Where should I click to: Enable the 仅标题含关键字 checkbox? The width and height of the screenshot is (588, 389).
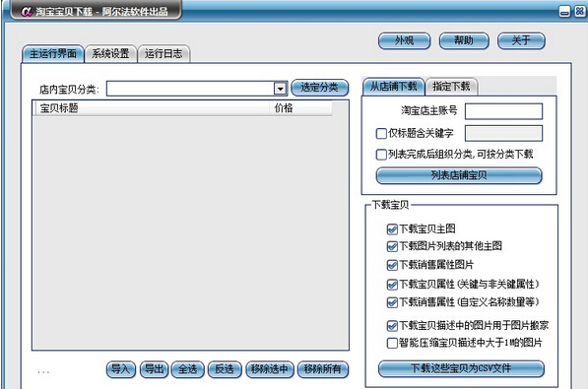click(x=381, y=133)
